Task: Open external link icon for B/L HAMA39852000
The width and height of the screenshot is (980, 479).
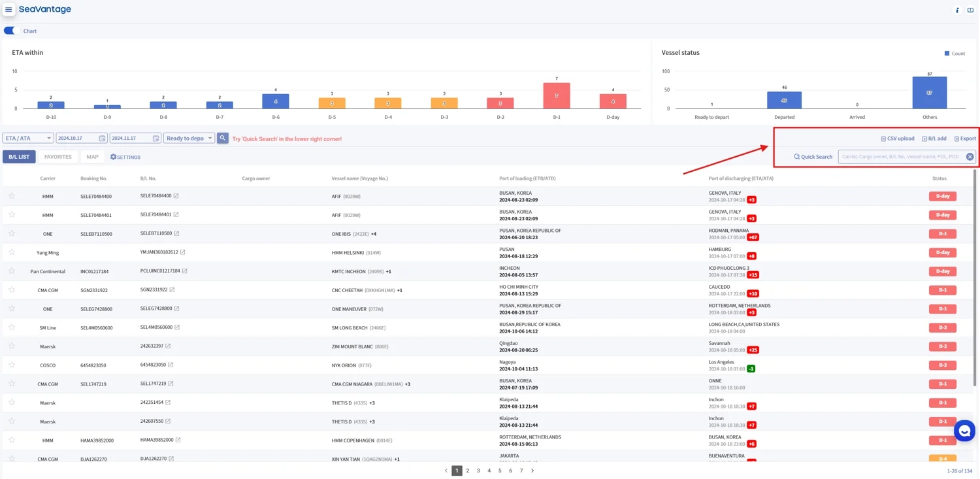Action: click(x=178, y=440)
